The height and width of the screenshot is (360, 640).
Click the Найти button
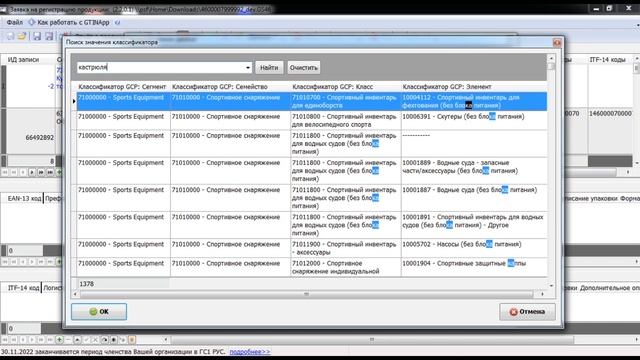pos(269,67)
